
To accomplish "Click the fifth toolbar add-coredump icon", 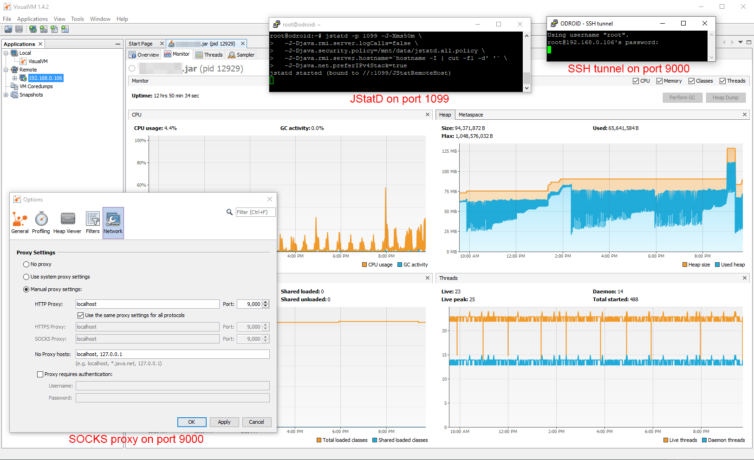I will (x=54, y=29).
